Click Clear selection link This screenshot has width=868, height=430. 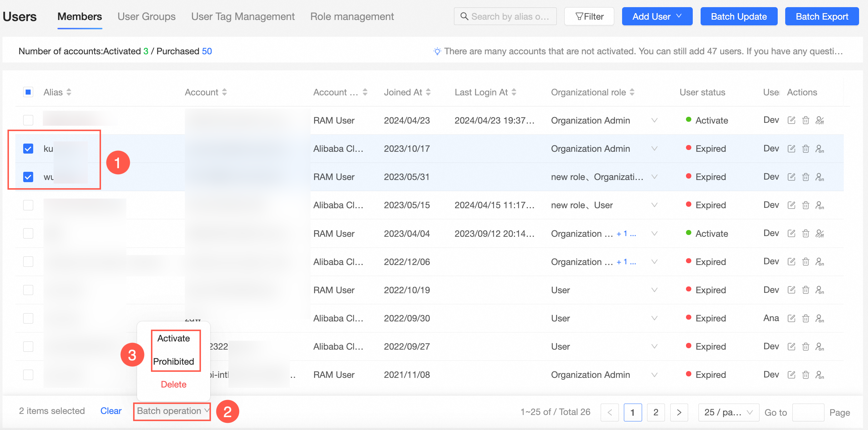click(111, 411)
